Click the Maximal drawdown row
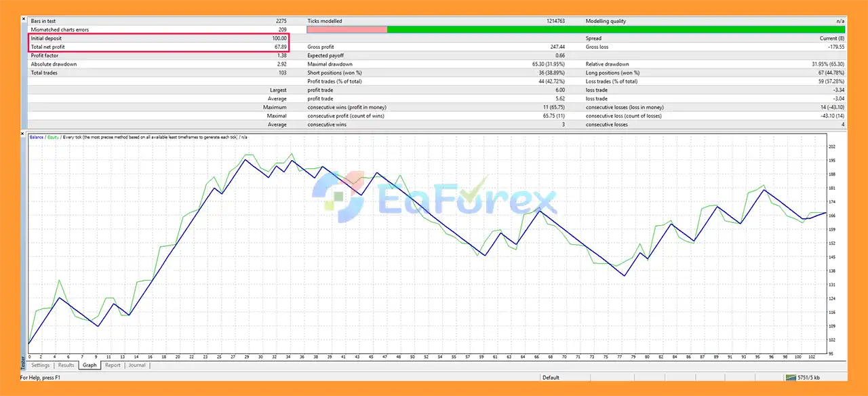Image resolution: width=868 pixels, height=396 pixels. pyautogui.click(x=434, y=64)
